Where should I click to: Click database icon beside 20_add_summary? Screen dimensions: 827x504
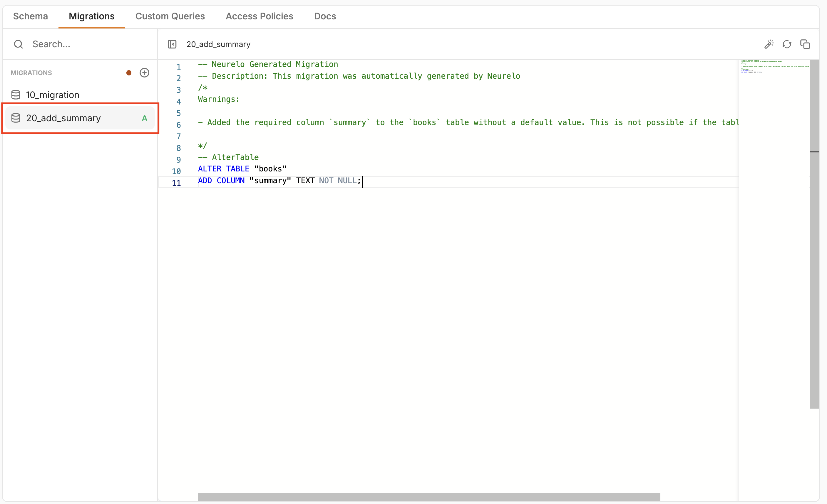tap(16, 118)
